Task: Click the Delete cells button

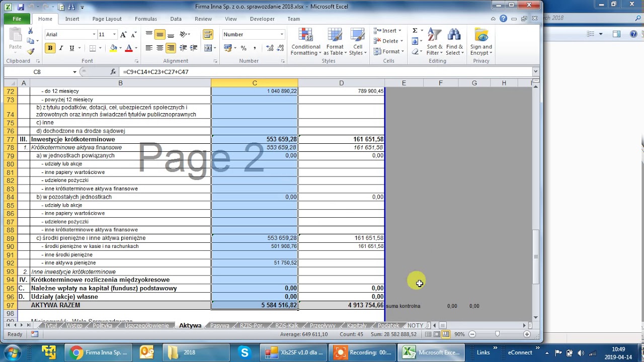Action: [389, 41]
